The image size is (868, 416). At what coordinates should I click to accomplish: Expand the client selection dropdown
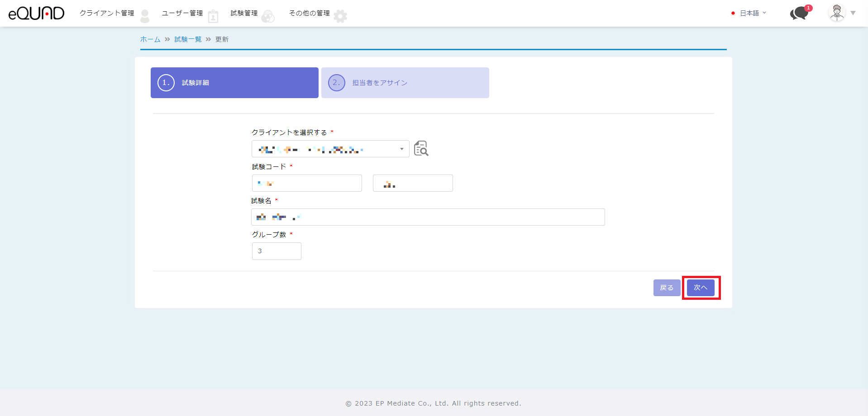pyautogui.click(x=401, y=149)
